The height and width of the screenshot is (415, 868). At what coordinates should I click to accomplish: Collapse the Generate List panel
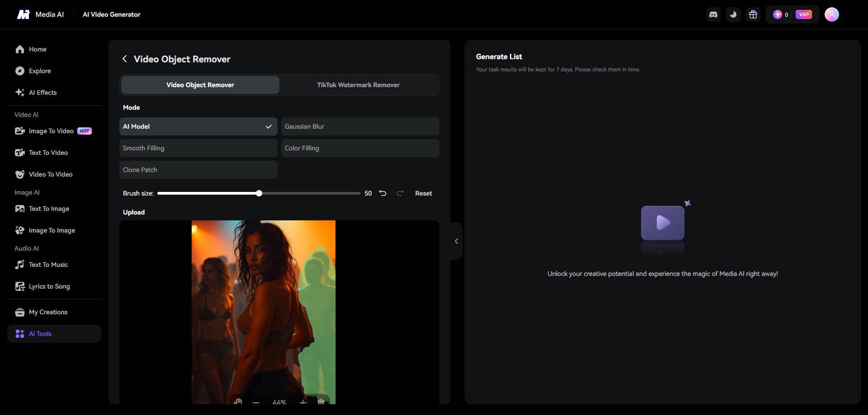[457, 241]
